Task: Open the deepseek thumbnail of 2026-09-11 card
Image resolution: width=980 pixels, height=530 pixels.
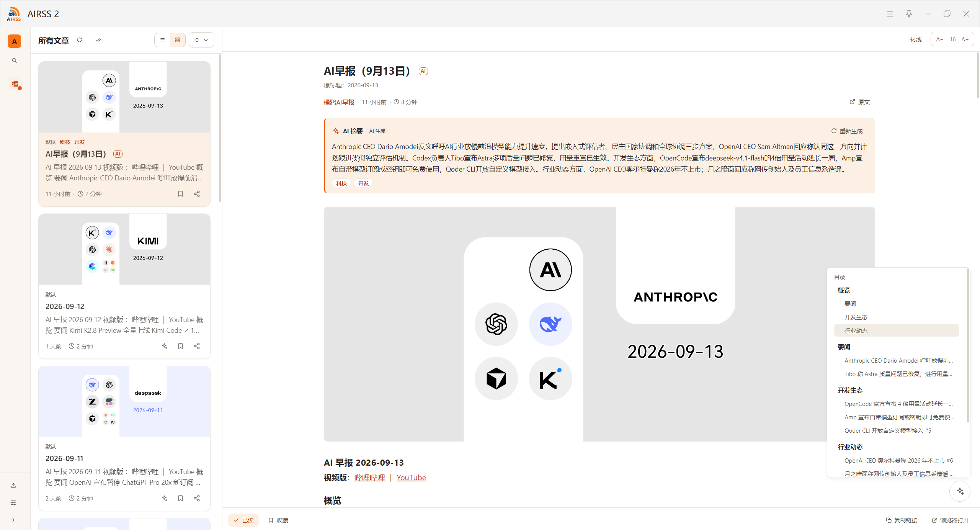Action: 124,401
